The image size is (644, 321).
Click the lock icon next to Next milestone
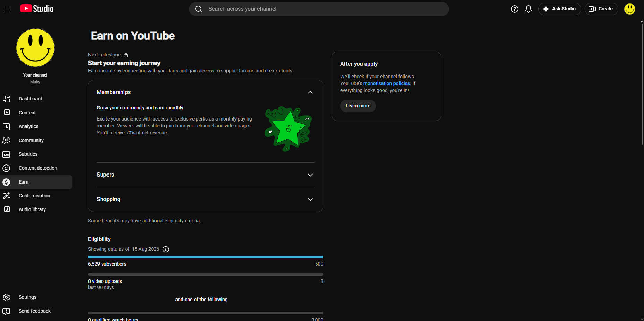point(126,55)
